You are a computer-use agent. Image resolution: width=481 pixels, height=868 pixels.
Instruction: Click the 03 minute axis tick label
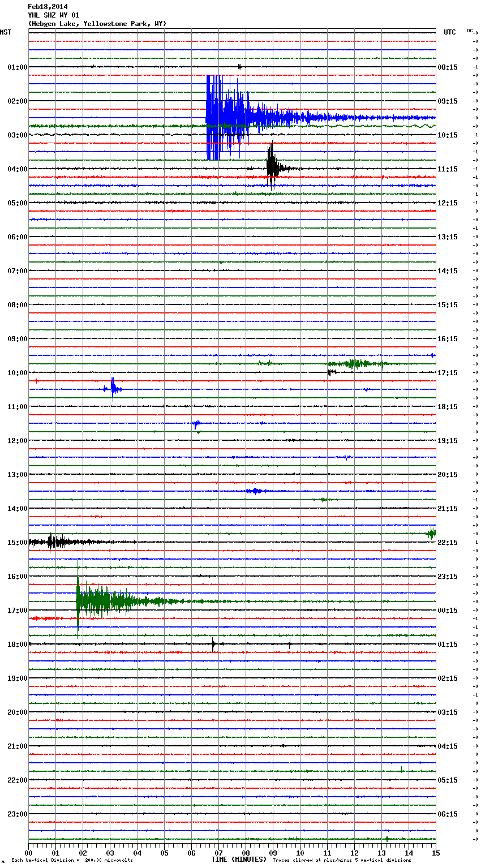tap(110, 853)
